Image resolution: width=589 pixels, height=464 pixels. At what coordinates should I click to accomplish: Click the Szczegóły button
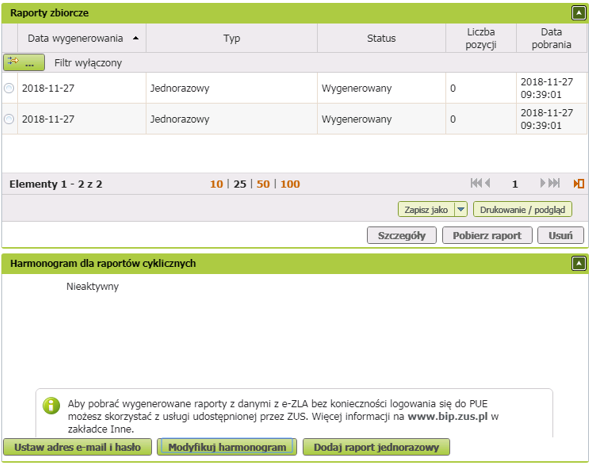[402, 236]
